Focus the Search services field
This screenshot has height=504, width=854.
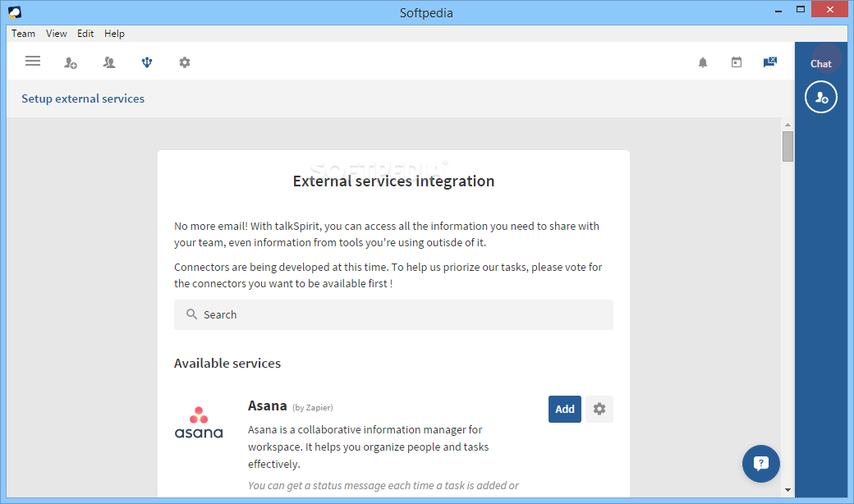pos(394,314)
